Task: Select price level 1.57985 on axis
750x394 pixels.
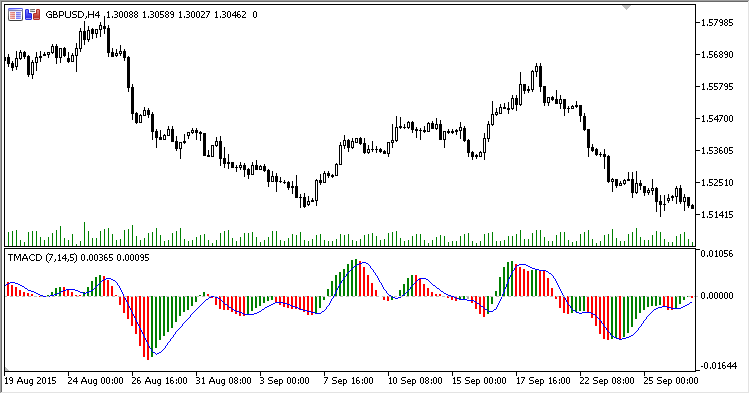Action: point(717,22)
